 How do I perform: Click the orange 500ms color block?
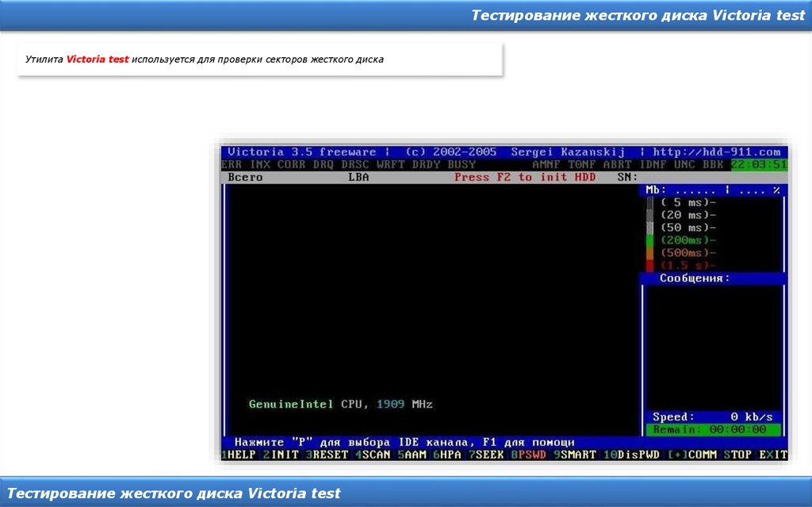[x=650, y=252]
